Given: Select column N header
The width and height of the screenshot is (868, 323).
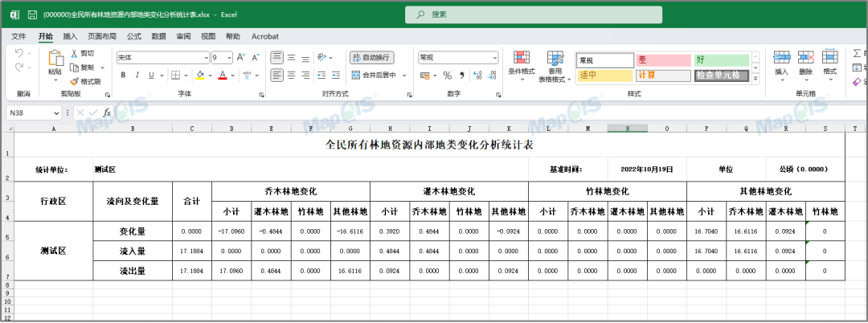Looking at the screenshot, I should pyautogui.click(x=628, y=129).
